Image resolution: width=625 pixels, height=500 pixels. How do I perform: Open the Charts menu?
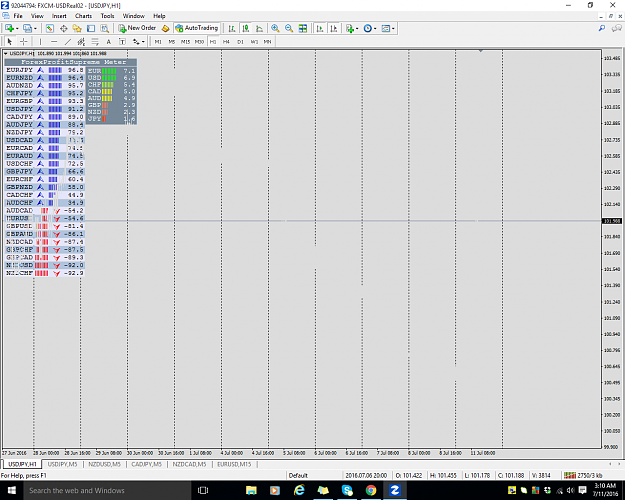tap(83, 16)
